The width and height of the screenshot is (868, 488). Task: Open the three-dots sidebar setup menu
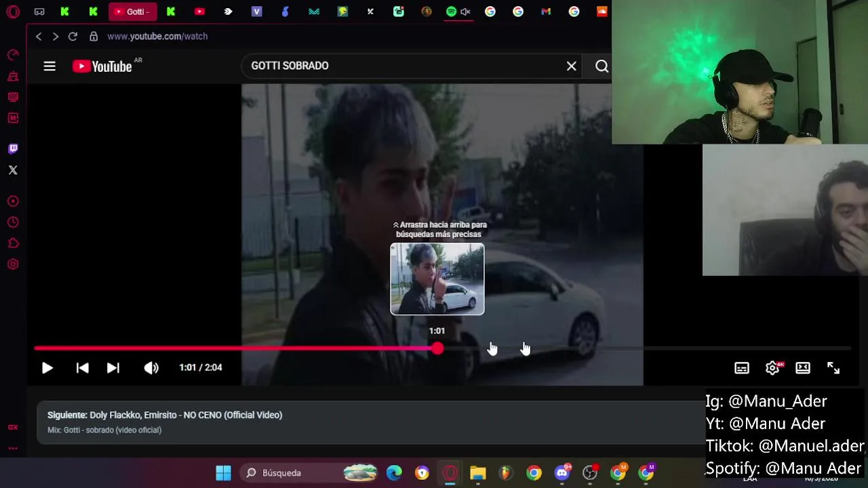point(13,448)
